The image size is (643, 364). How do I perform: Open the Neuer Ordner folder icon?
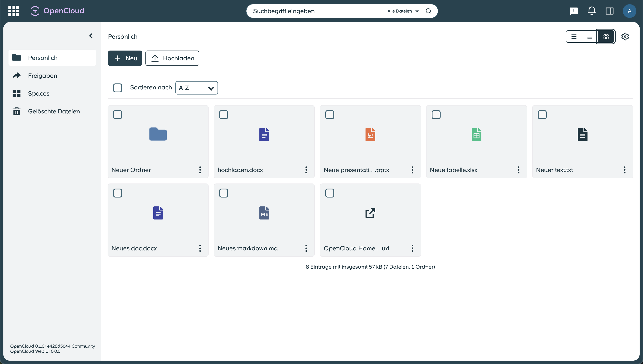point(158,134)
